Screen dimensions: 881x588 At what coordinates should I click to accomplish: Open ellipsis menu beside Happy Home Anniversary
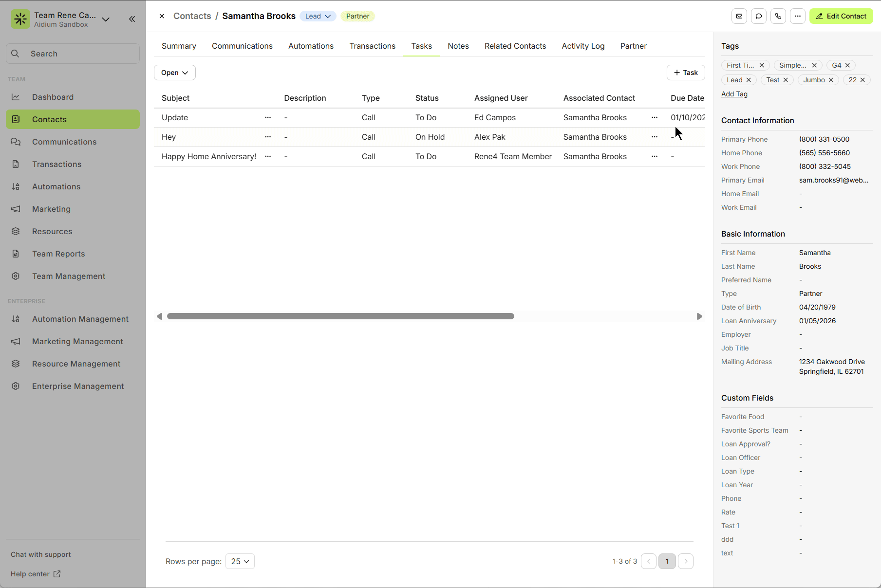pyautogui.click(x=268, y=156)
